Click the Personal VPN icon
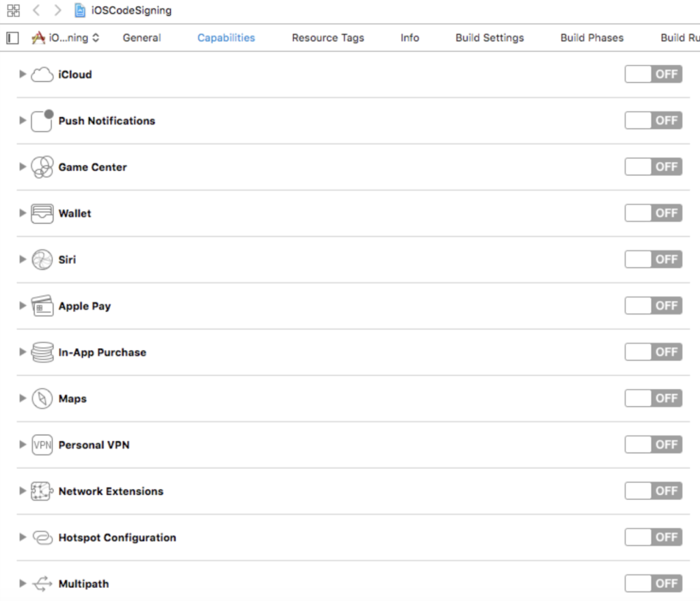Viewport: 700px width, 601px height. [x=41, y=444]
